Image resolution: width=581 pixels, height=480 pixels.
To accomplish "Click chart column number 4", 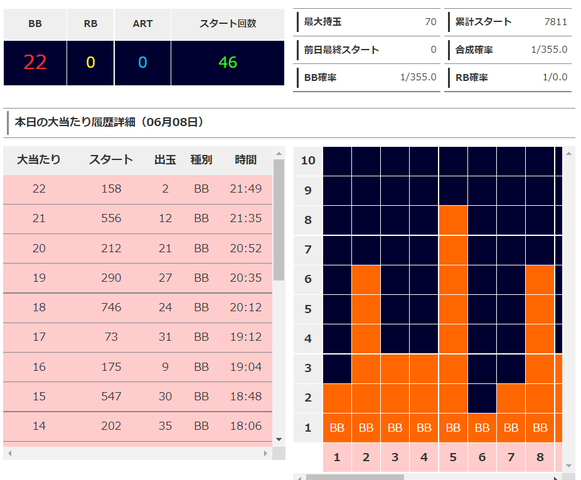I will pos(424,457).
